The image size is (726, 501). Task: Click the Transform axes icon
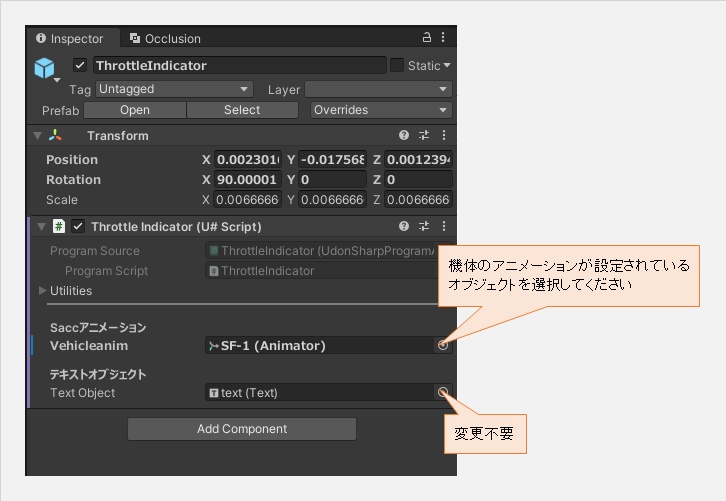click(55, 135)
